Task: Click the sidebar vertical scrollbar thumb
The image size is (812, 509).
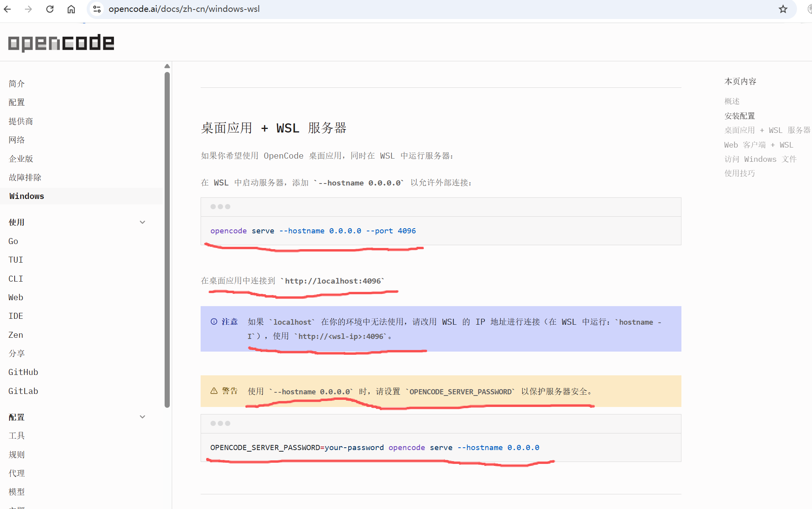Action: point(167,239)
